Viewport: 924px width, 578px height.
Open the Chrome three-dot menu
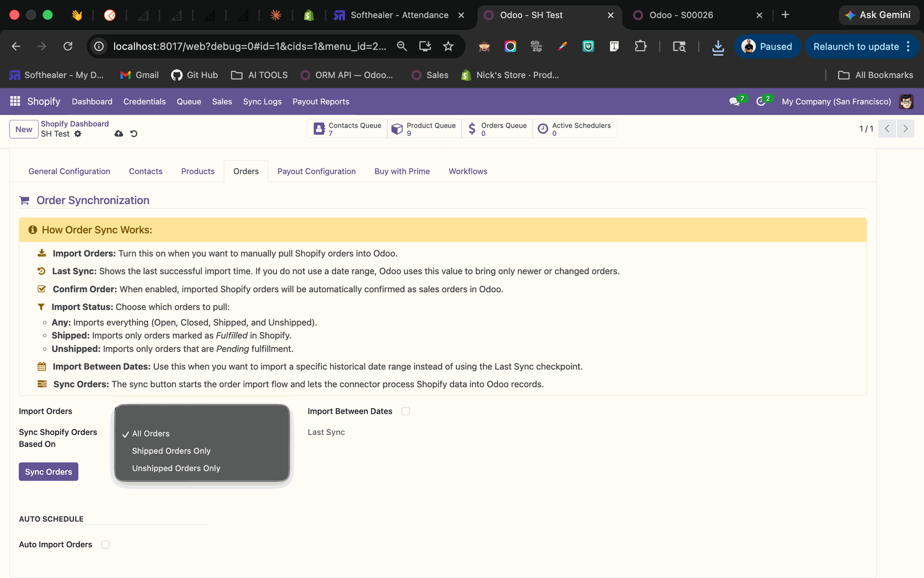(908, 46)
